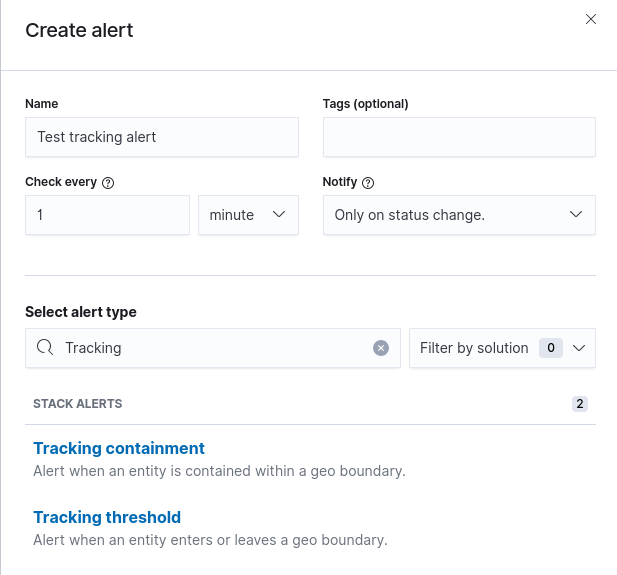The image size is (617, 575).
Task: Click the Tracking threshold description text
Action: 210,540
